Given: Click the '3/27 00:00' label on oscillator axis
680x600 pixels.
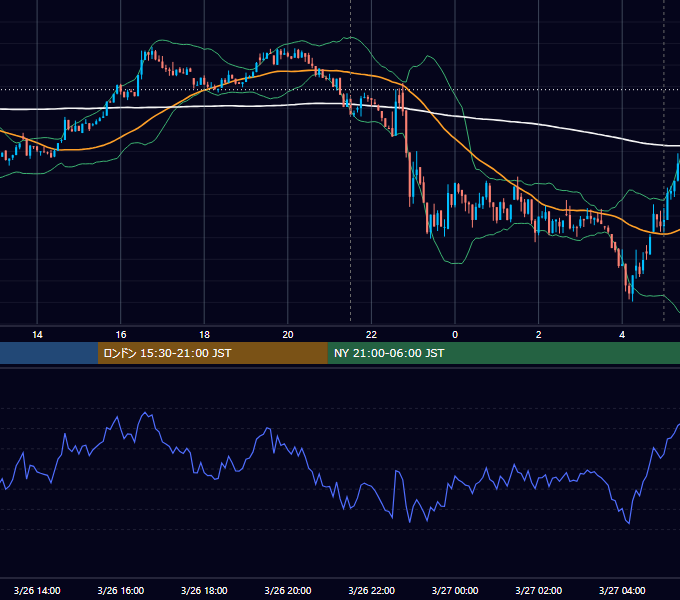Looking at the screenshot, I should coord(455,590).
